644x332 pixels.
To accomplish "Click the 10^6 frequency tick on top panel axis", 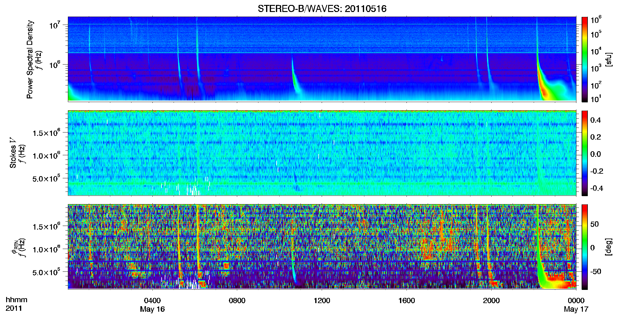I will click(55, 65).
